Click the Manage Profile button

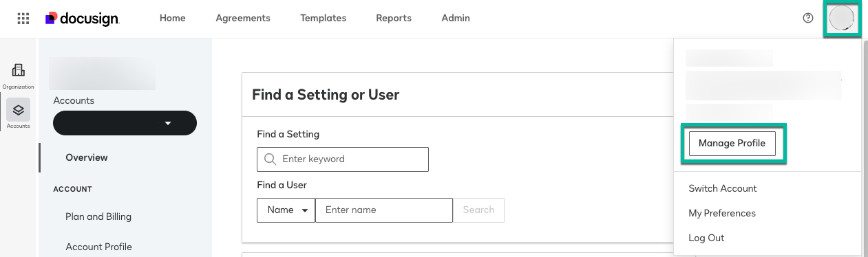coord(732,144)
